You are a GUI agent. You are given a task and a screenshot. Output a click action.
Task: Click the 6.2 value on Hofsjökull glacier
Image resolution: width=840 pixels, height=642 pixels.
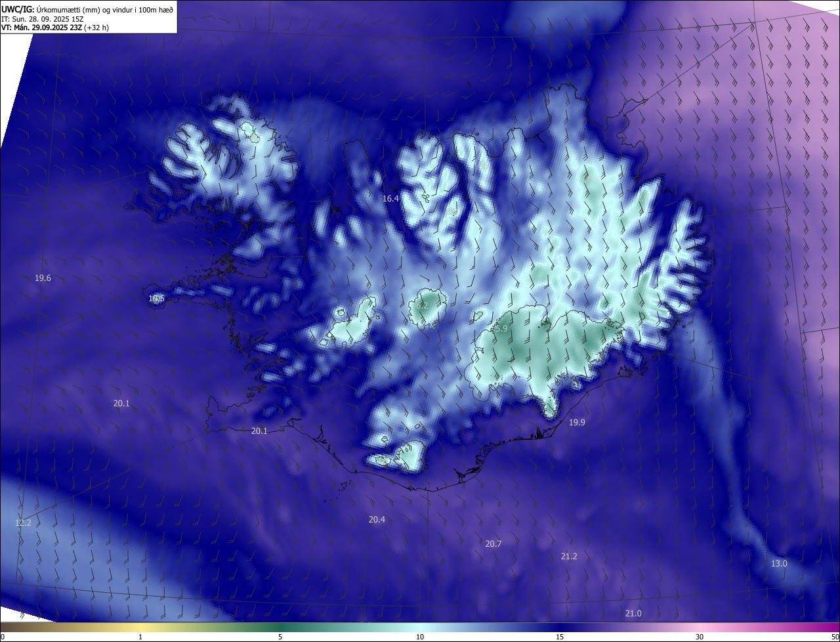(422, 306)
